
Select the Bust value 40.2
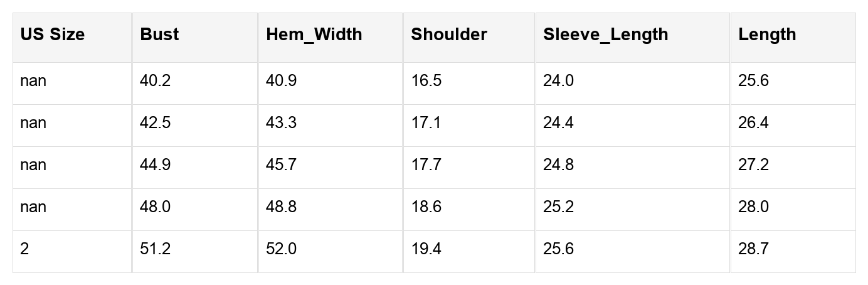[x=155, y=81]
